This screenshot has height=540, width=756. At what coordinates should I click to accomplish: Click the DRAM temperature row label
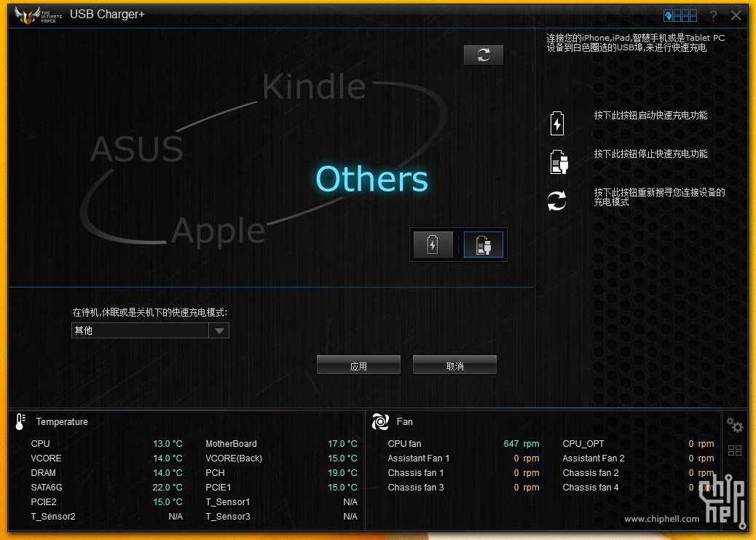click(x=44, y=472)
